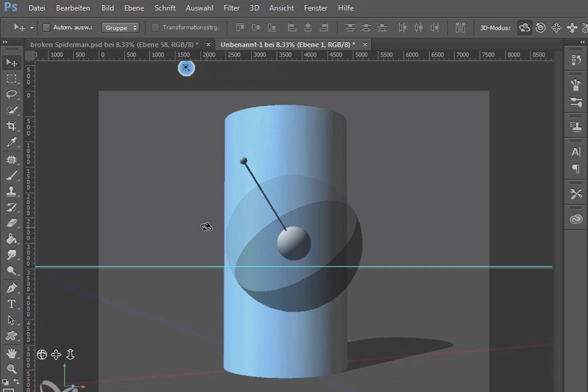Image resolution: width=588 pixels, height=392 pixels.
Task: Open the Filter menu
Action: [x=232, y=8]
